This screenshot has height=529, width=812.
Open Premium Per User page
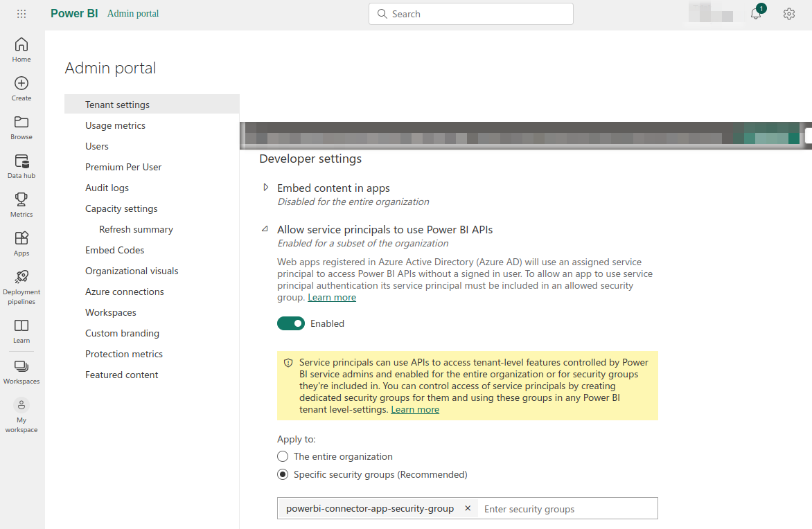123,167
